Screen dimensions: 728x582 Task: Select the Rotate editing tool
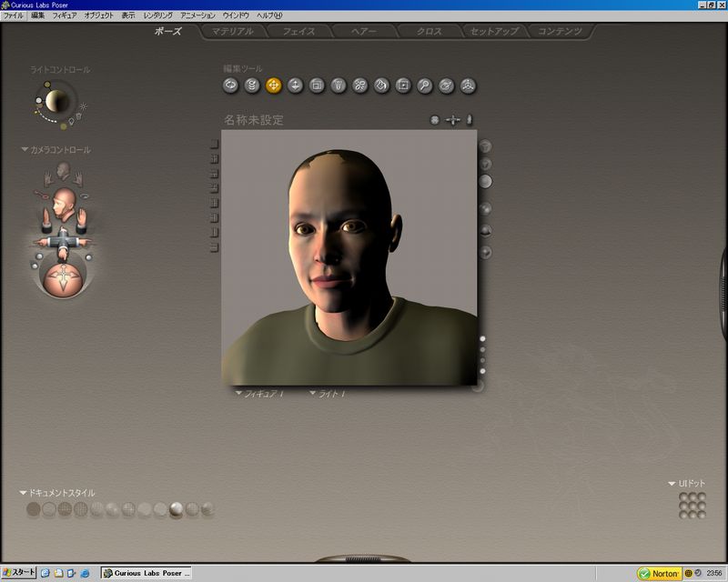coord(230,85)
